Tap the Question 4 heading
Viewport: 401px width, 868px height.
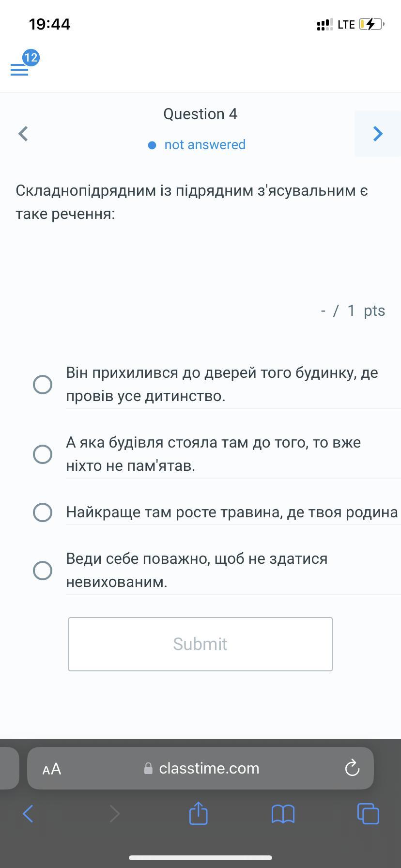pos(200,114)
